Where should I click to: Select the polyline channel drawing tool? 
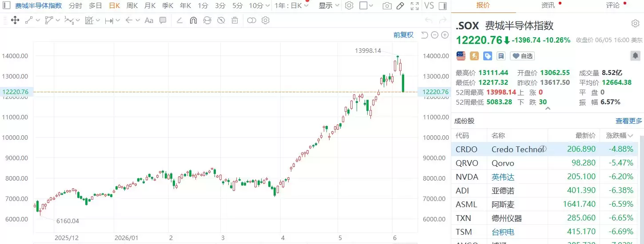49,20
